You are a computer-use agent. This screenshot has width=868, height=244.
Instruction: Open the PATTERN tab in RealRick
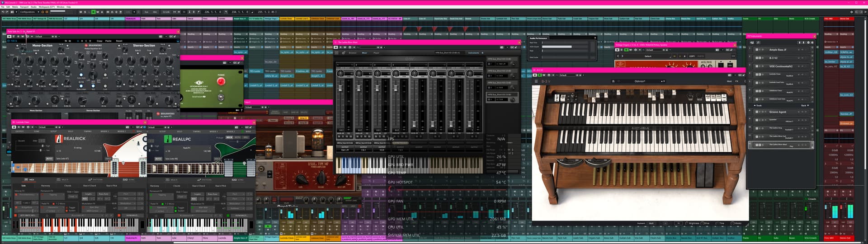(95, 180)
